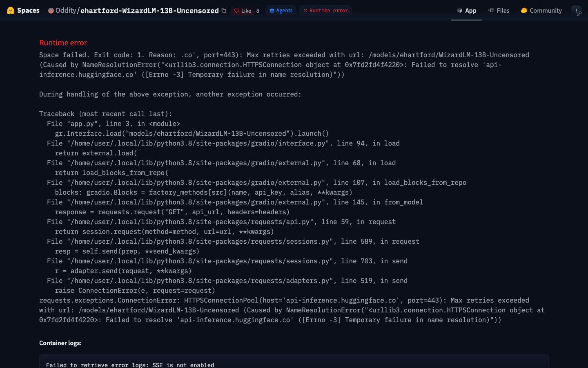This screenshot has width=588, height=368.
Task: Click the Oddity owner avatar dot
Action: (x=51, y=11)
